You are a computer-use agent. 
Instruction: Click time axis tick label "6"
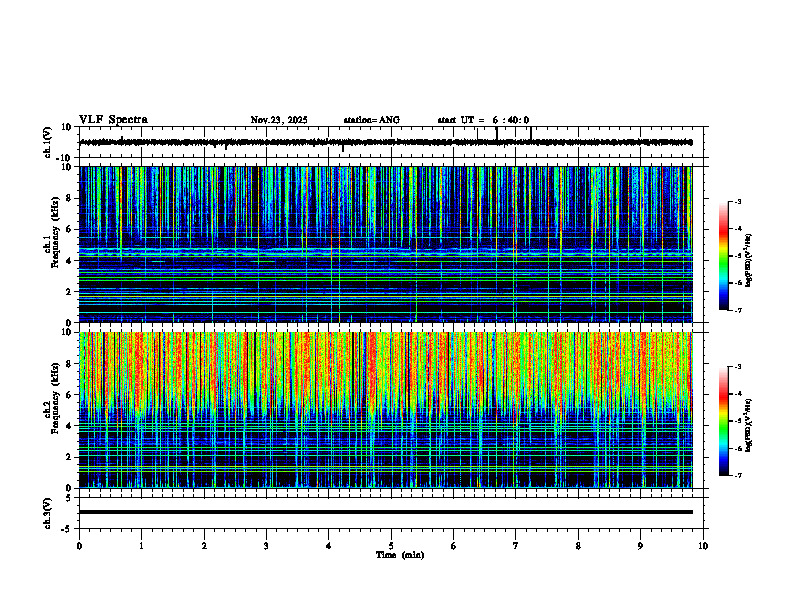pyautogui.click(x=453, y=546)
